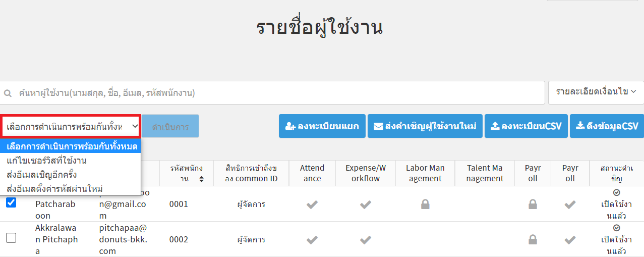
Task: Click ส่งคำเชิญผู้ใช้งานใหม่ button
Action: point(425,126)
